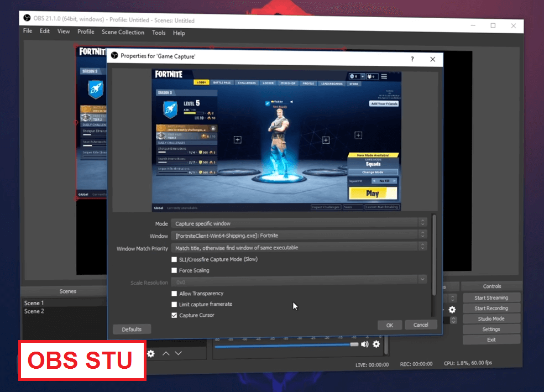Enable Allow Transparency checkbox

point(174,294)
